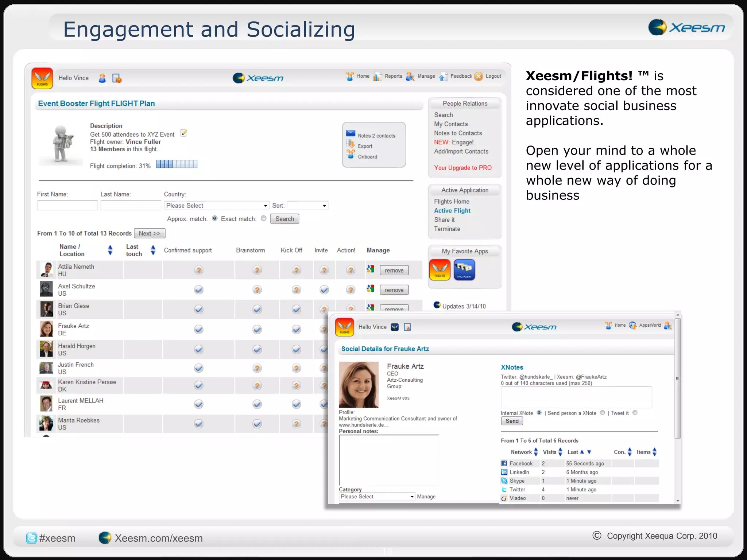Sort by Name / Location arrows
The width and height of the screenshot is (747, 560).
[110, 250]
